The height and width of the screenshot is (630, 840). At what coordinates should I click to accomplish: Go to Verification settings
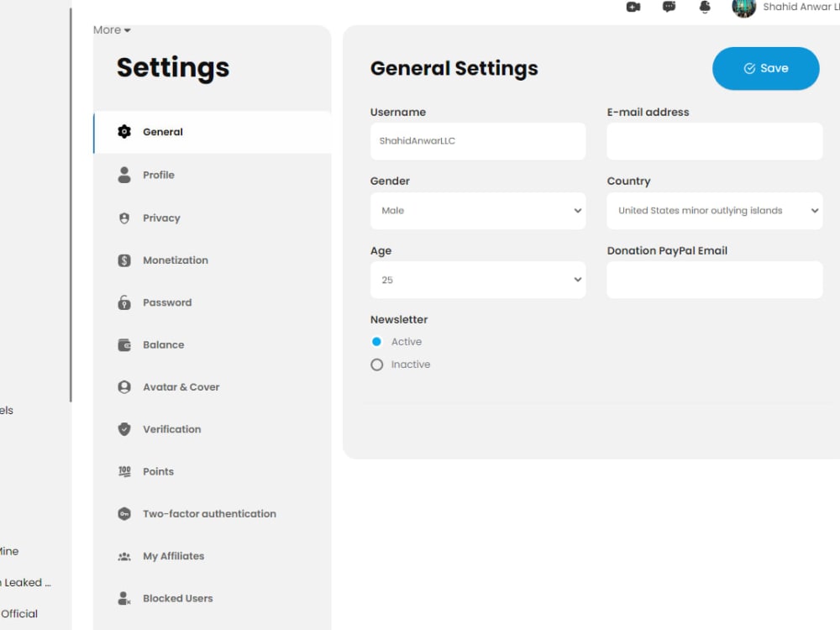(x=213, y=429)
